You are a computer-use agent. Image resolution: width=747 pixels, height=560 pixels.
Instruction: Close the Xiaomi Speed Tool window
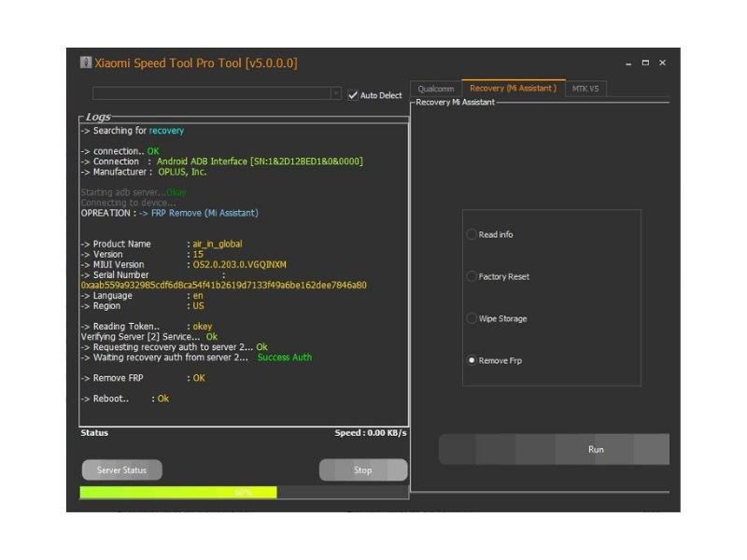[662, 63]
